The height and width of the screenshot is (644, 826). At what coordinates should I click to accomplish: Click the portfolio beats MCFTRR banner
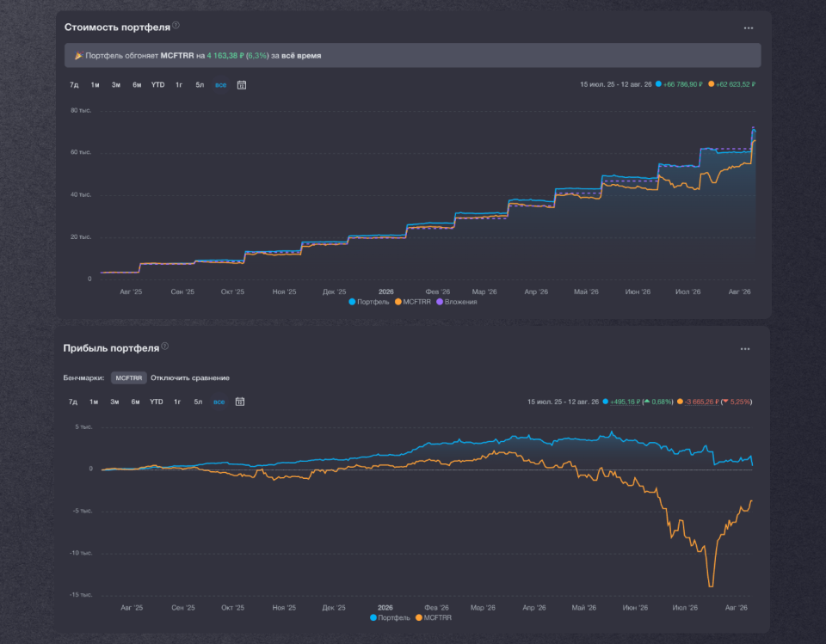(412, 55)
